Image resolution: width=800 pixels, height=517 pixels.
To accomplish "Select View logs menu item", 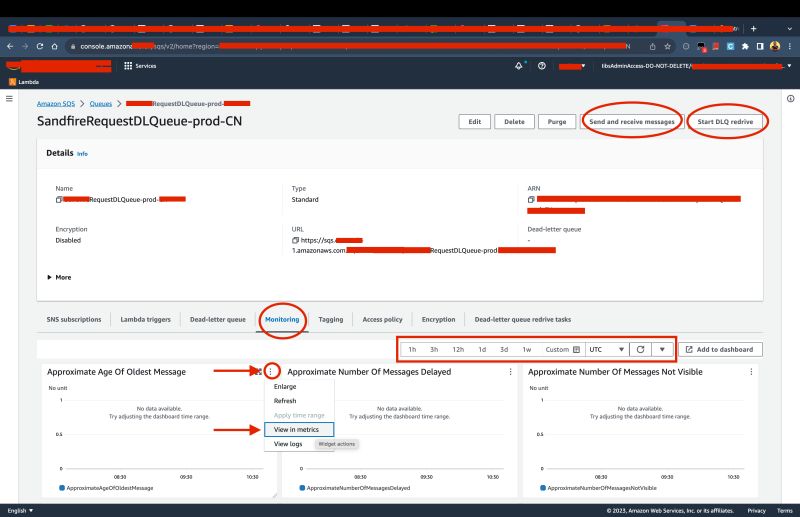I will coord(288,444).
